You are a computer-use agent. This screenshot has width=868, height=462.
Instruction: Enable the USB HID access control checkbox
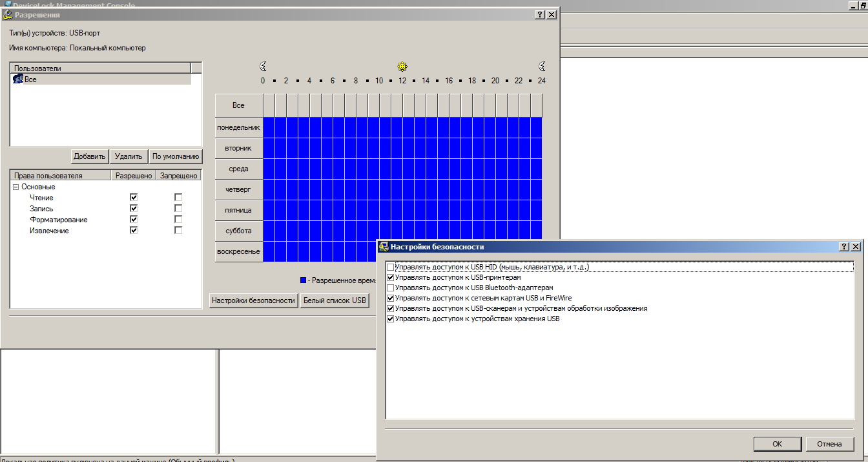click(x=390, y=267)
